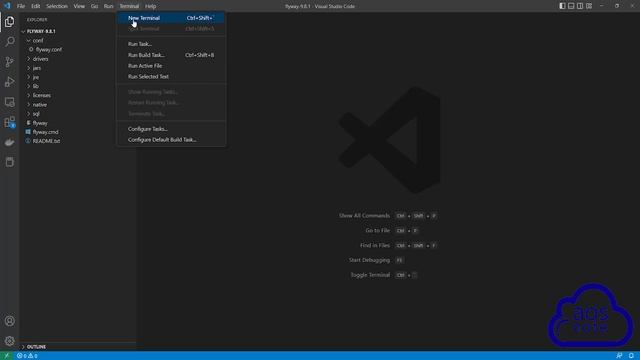
Task: Expand the licenses folder
Action: click(x=42, y=95)
